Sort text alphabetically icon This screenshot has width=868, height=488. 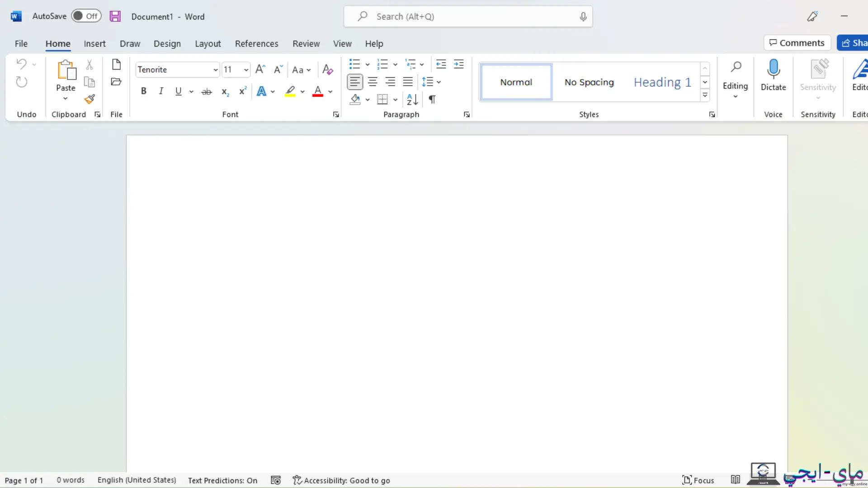[x=412, y=99]
